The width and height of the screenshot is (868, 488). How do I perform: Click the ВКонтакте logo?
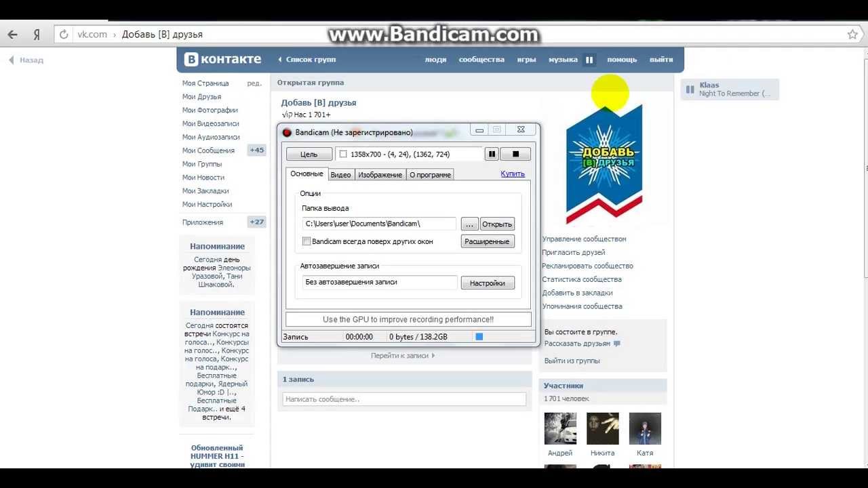coord(222,59)
